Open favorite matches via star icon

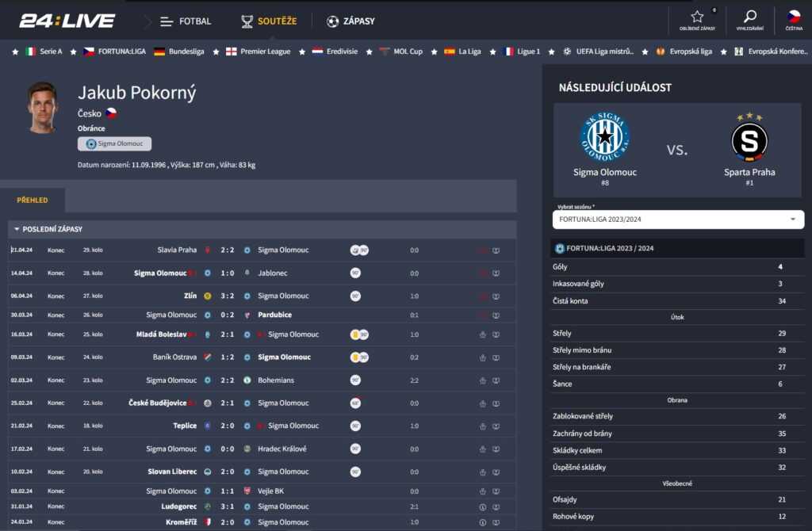coord(697,17)
